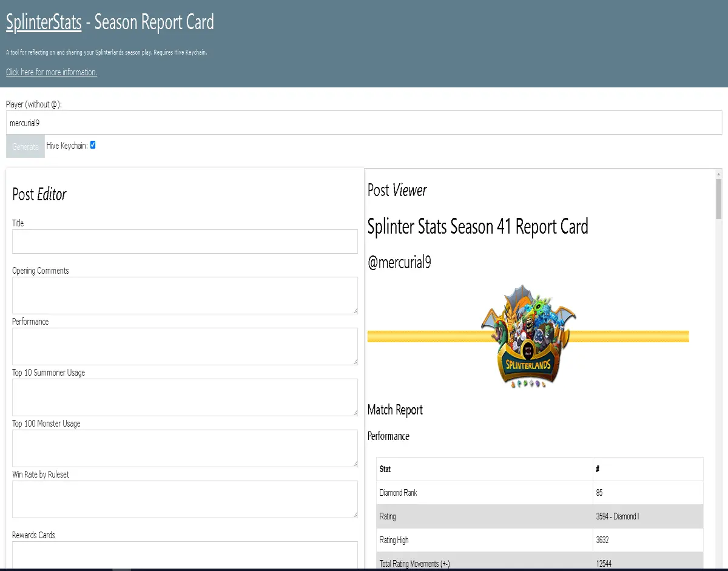
Task: Click the 'Post Editor' heading
Action: (39, 194)
